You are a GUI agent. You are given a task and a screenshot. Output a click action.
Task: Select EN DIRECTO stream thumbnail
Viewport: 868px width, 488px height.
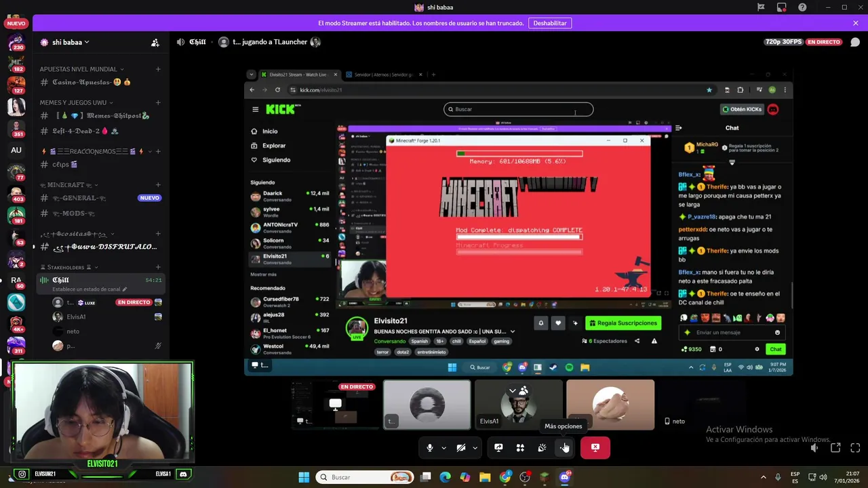335,405
